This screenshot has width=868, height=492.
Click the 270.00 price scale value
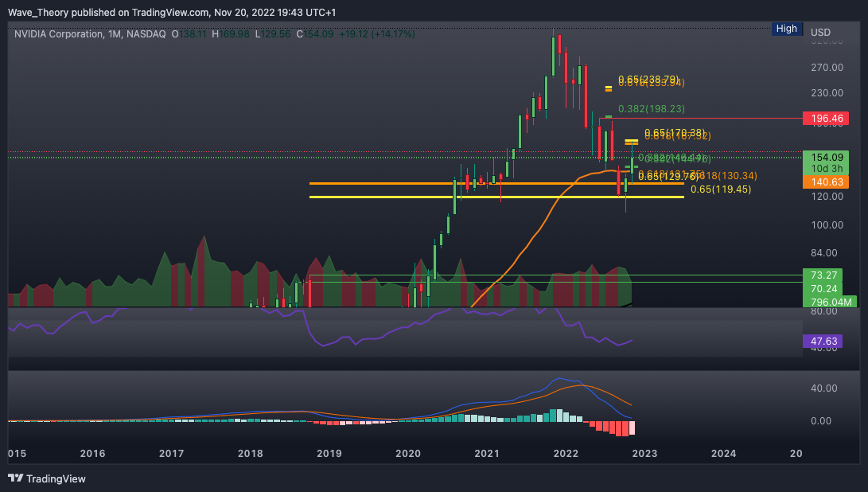tap(827, 68)
